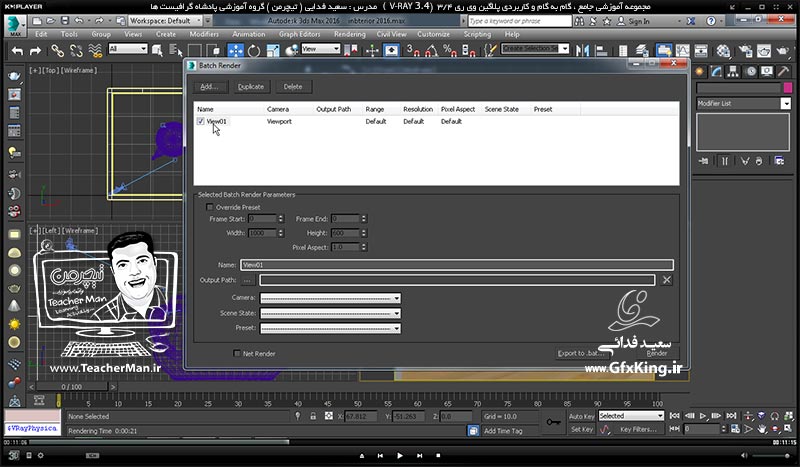The image size is (800, 467).
Task: Toggle the Auto Key button
Action: pyautogui.click(x=581, y=416)
